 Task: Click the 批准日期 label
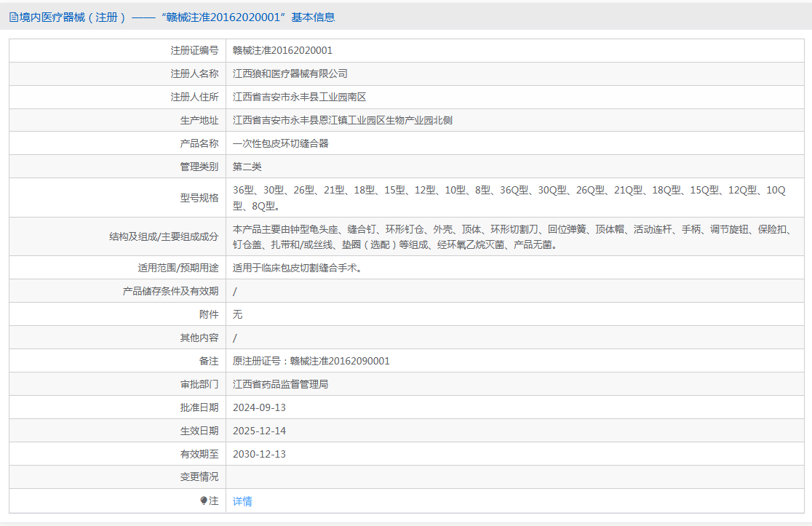click(x=199, y=407)
